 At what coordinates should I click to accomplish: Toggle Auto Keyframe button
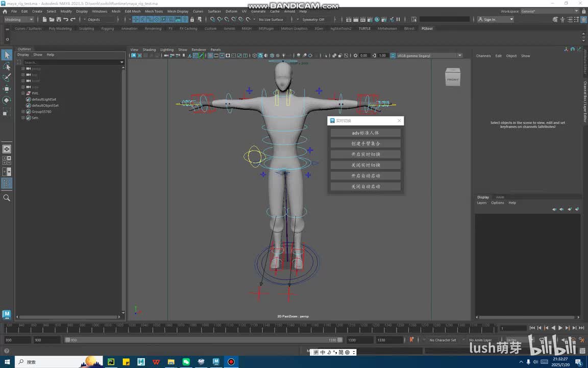click(412, 339)
